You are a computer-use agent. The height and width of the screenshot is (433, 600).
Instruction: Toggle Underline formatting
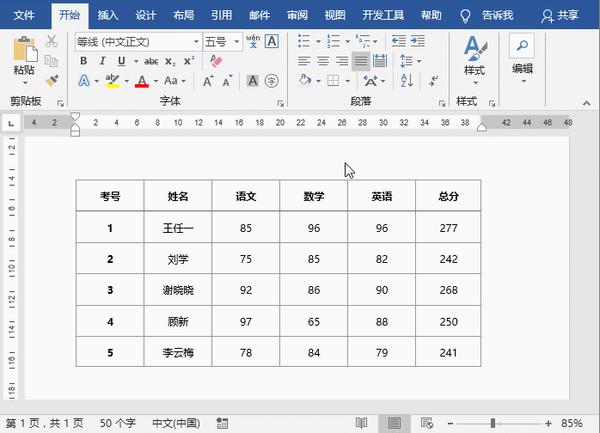coord(121,61)
